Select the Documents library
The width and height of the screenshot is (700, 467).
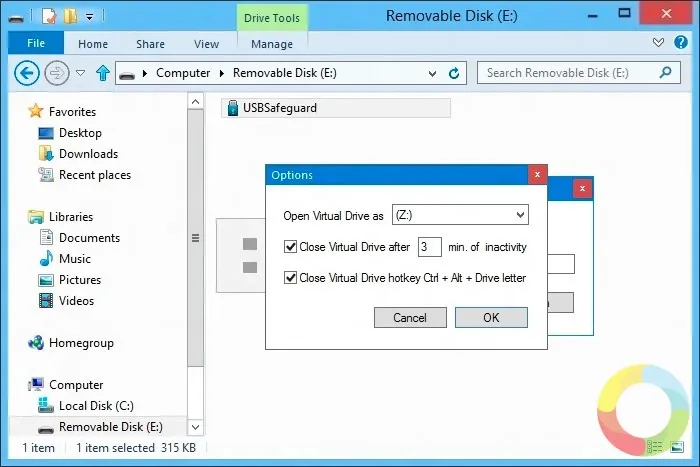[x=79, y=238]
